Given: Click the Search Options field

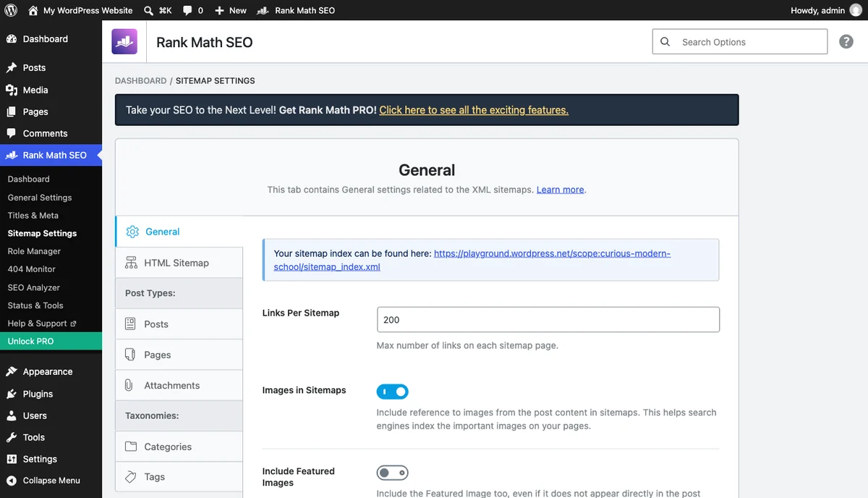Looking at the screenshot, I should (x=739, y=42).
